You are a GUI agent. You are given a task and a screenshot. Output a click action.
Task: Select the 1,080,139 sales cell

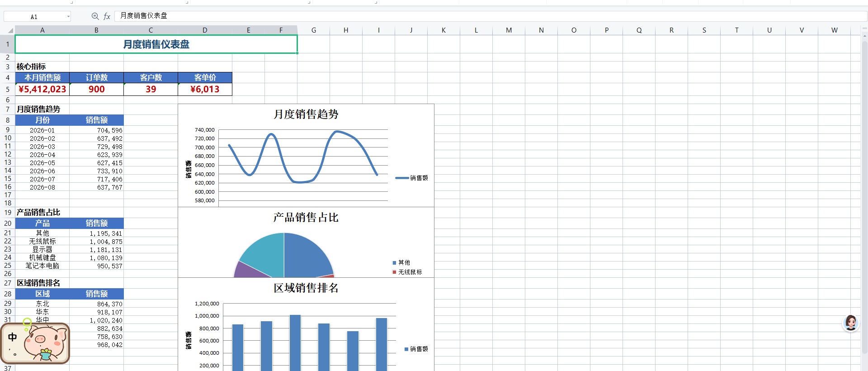97,258
